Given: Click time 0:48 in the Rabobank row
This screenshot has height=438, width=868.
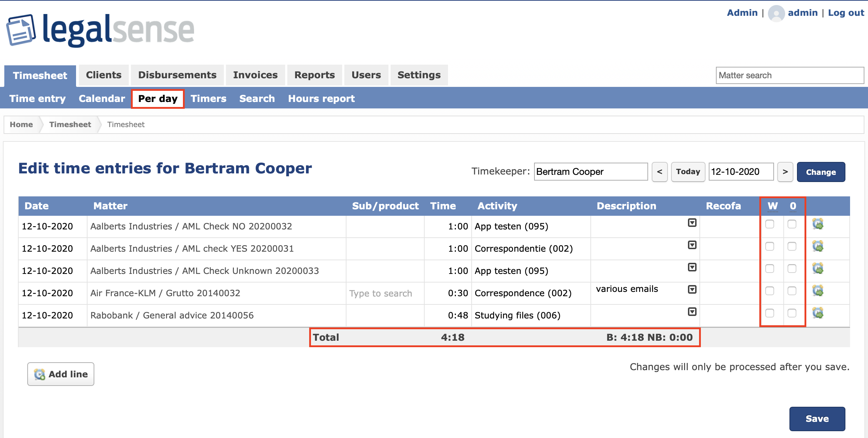Looking at the screenshot, I should tap(458, 316).
